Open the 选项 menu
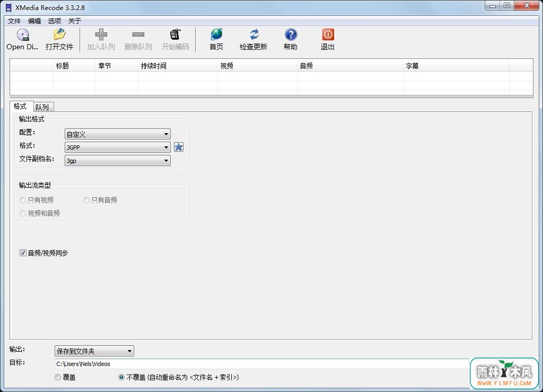543x392 pixels. [x=55, y=21]
